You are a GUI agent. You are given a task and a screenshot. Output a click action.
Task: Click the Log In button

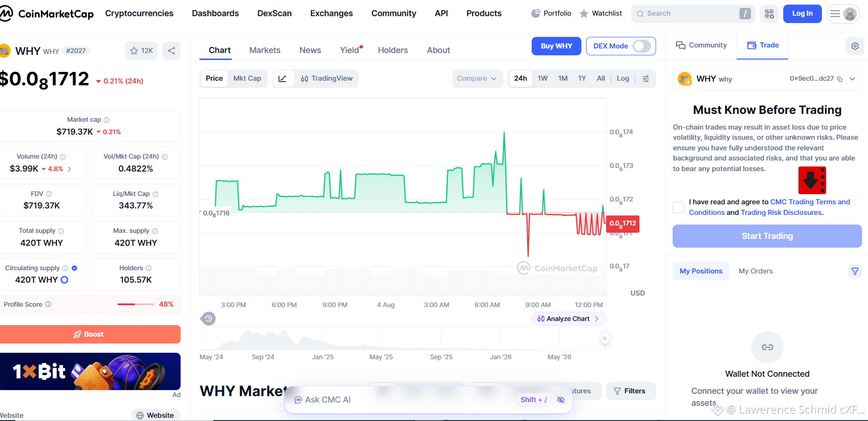click(x=803, y=14)
